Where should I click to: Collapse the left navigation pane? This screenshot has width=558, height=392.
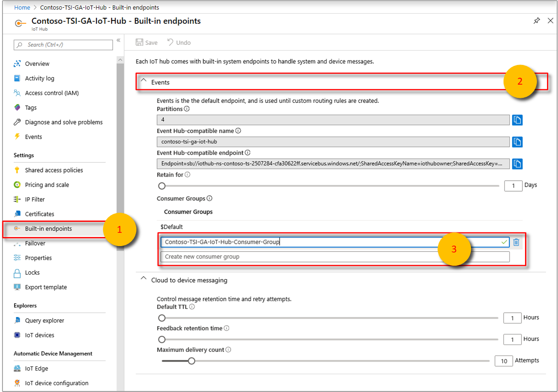tap(119, 40)
